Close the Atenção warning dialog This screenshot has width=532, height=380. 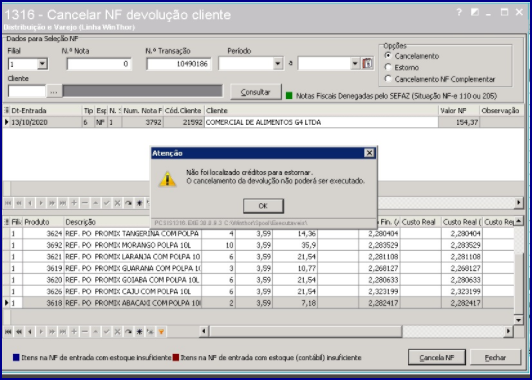click(369, 153)
